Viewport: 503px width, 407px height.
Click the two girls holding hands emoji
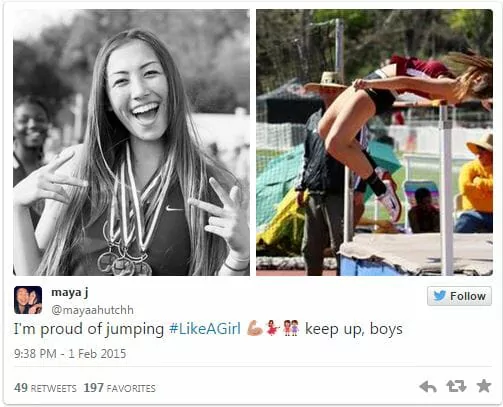pos(291,328)
